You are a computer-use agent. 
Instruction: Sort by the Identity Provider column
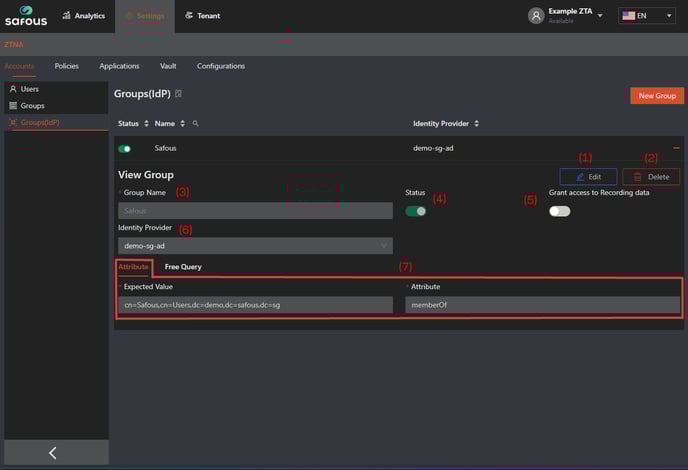point(476,124)
